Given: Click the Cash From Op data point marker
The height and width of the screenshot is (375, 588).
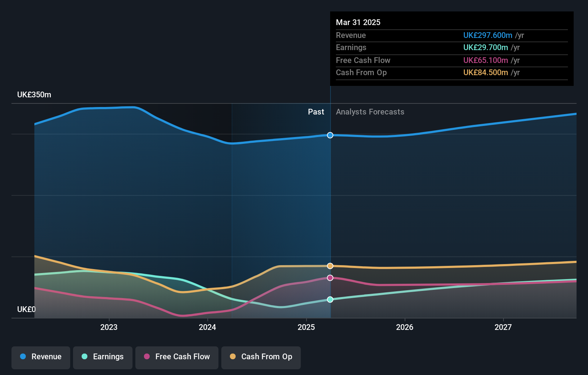Looking at the screenshot, I should pos(330,266).
